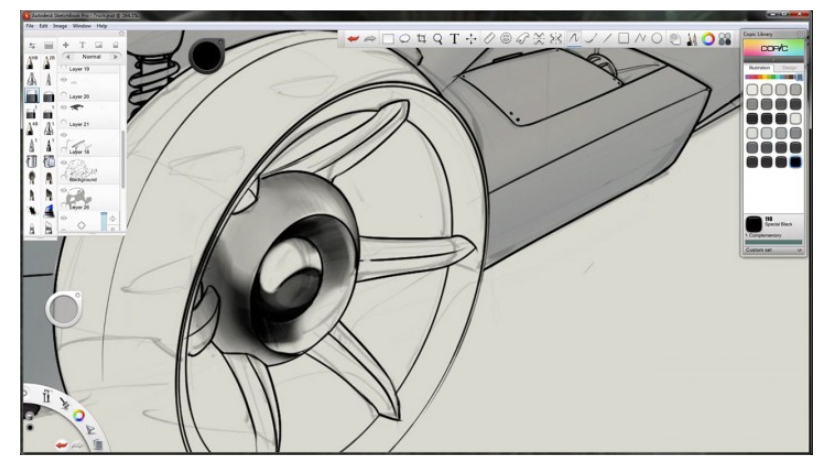Open the Normal blend mode dropdown
The width and height of the screenshot is (827, 465).
click(x=92, y=58)
